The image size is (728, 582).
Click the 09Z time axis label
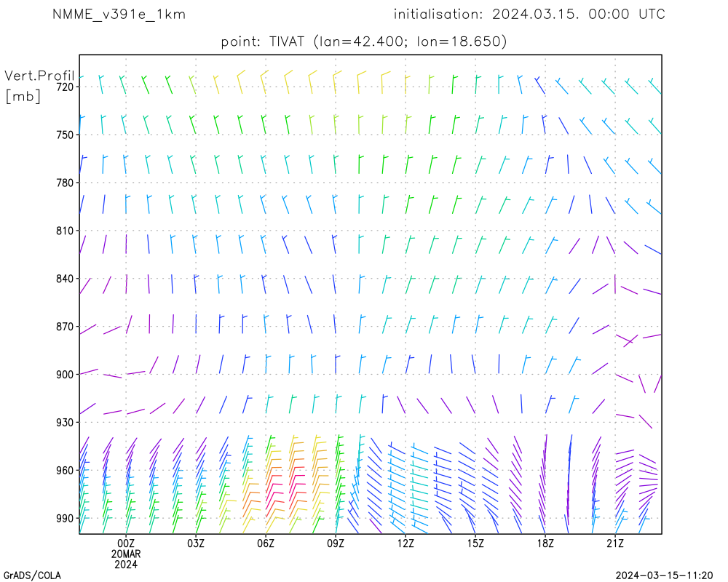336,543
